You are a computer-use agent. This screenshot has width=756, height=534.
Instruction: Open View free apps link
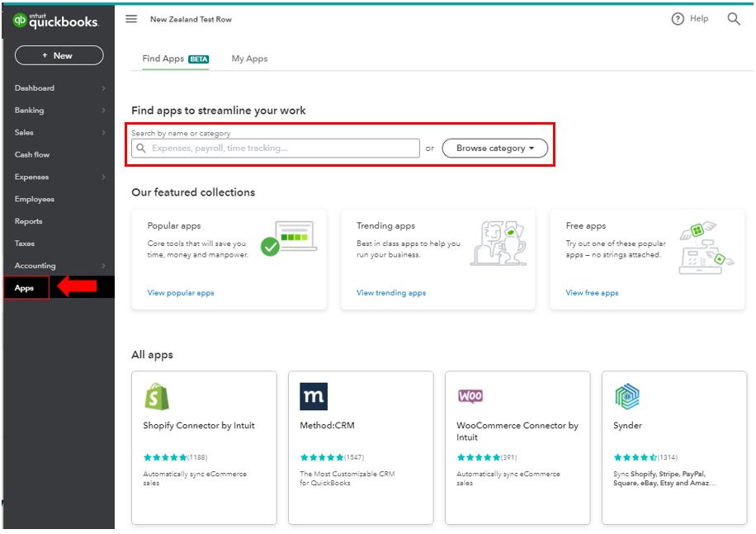tap(592, 292)
